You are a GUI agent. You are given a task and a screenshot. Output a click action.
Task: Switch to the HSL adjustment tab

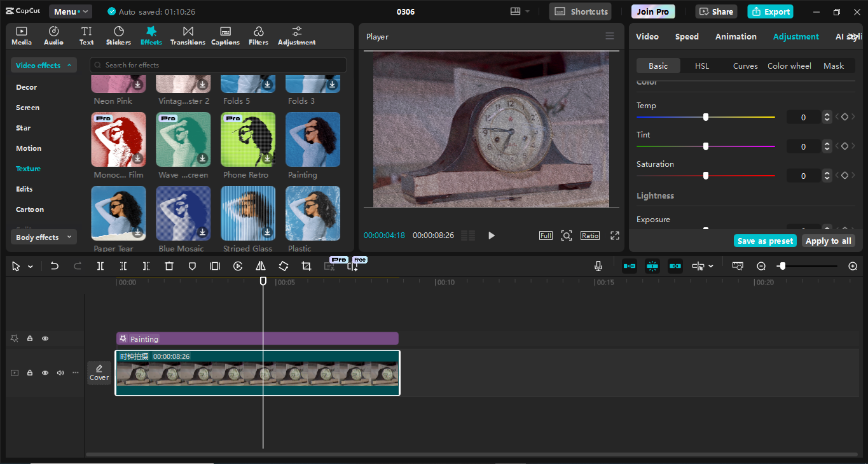point(701,66)
